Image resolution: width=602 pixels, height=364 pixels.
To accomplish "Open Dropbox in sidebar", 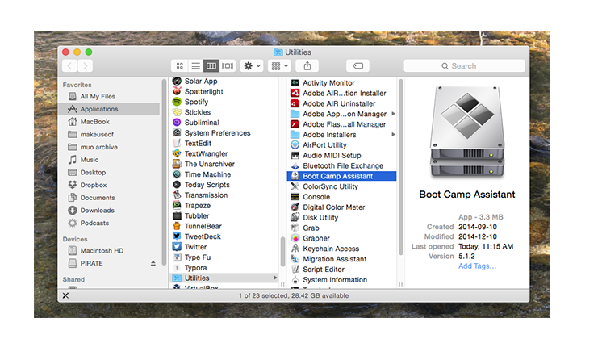I will click(x=94, y=185).
